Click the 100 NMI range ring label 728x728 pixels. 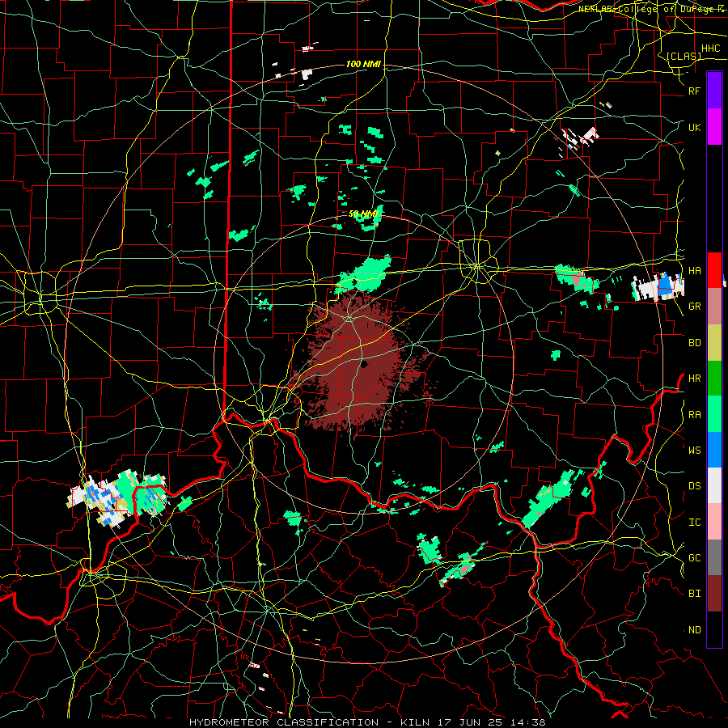point(363,64)
